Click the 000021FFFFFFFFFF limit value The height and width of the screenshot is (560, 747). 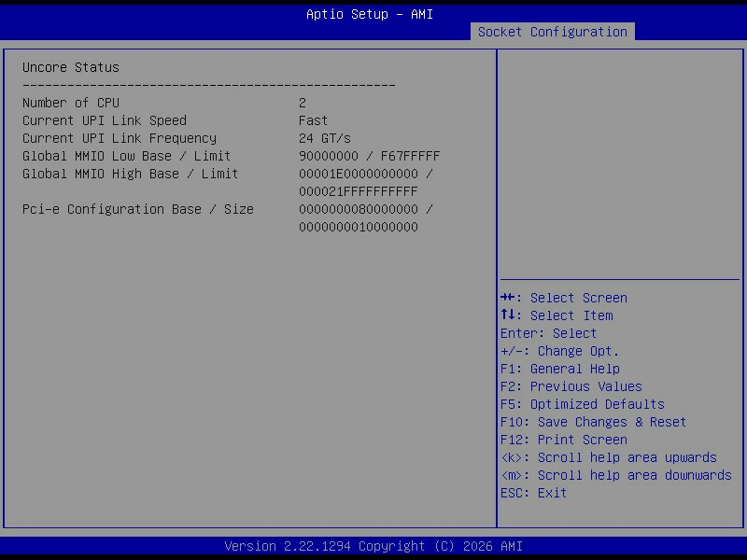click(x=359, y=191)
